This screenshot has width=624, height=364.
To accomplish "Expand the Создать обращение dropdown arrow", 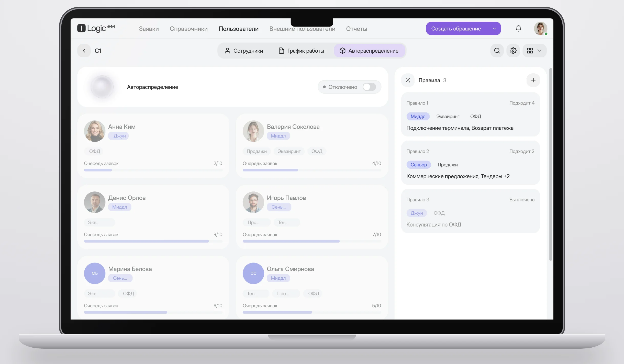I will [x=494, y=29].
